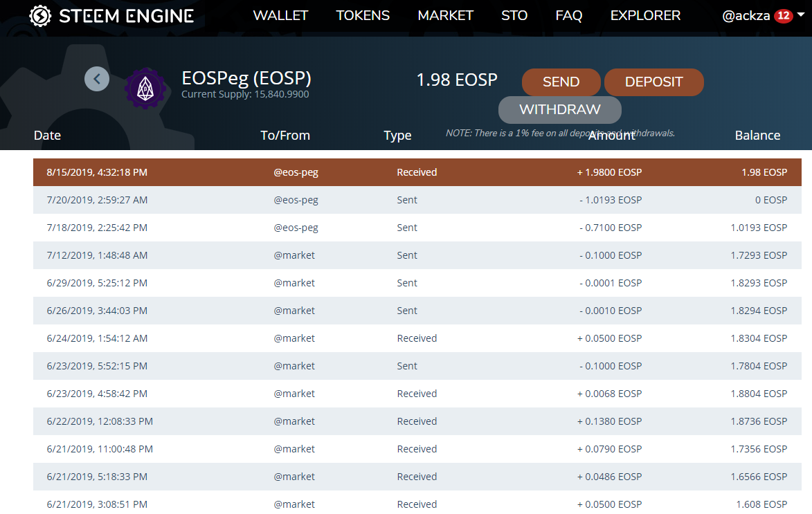
Task: Go to the MARKET page
Action: (446, 15)
